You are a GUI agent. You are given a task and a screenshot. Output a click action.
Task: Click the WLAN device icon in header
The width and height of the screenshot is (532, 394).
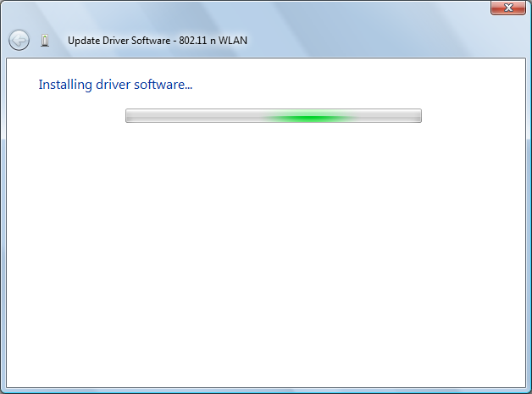pos(45,40)
